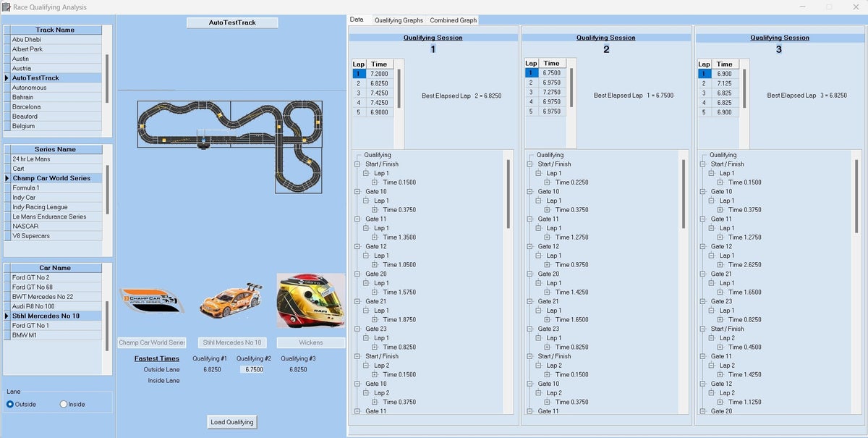
Task: Select 24 hr Le Mans series
Action: click(x=56, y=159)
